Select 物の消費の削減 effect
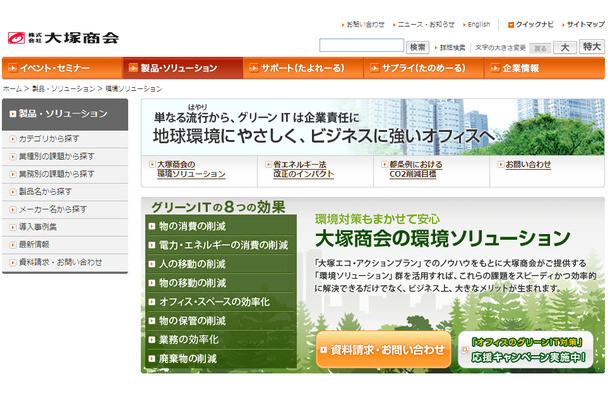This screenshot has width=610, height=400. tap(221, 226)
